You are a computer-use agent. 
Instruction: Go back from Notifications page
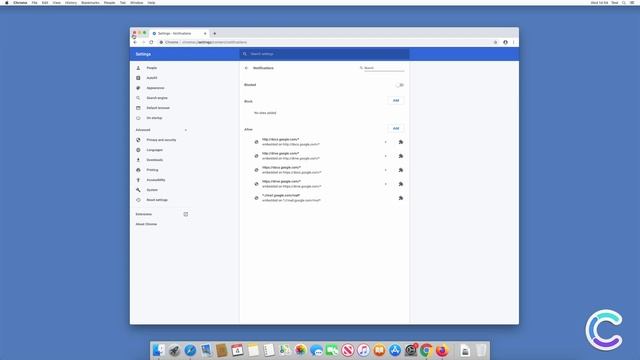(x=246, y=68)
